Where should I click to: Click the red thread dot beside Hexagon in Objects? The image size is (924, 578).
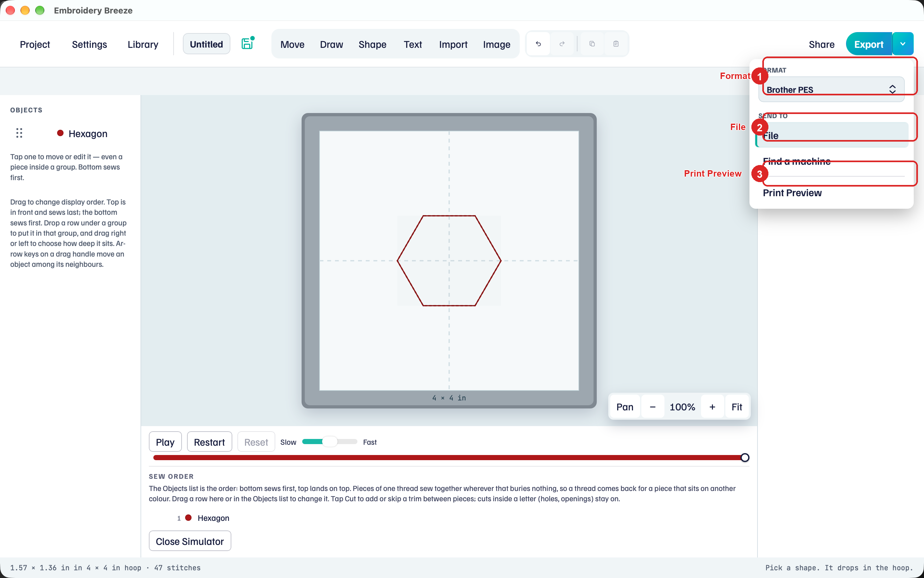[x=60, y=133]
